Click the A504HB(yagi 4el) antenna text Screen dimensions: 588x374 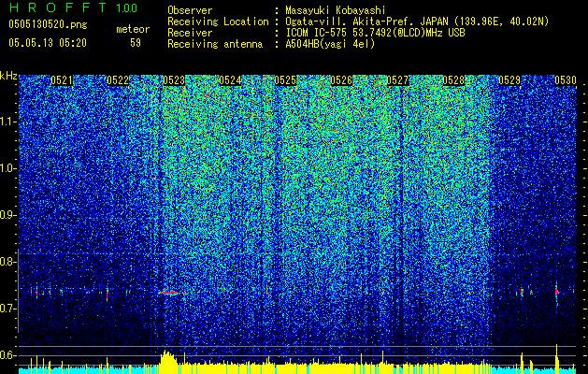[x=330, y=44]
